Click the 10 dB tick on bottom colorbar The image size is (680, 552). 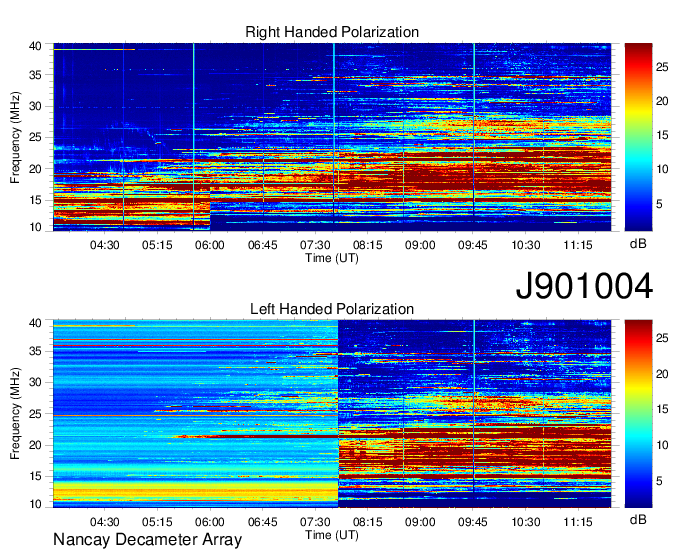coord(662,445)
